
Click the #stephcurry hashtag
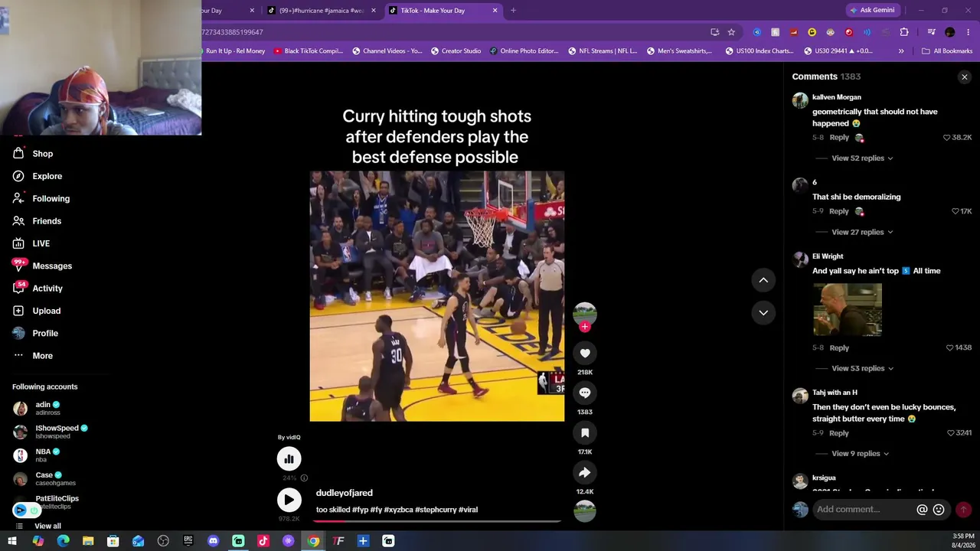tap(436, 510)
